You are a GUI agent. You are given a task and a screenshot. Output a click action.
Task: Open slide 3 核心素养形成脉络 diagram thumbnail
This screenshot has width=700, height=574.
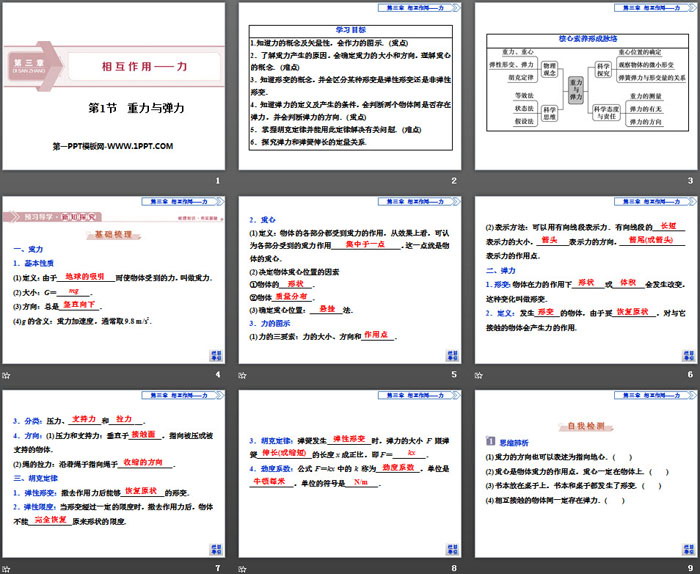pyautogui.click(x=586, y=86)
